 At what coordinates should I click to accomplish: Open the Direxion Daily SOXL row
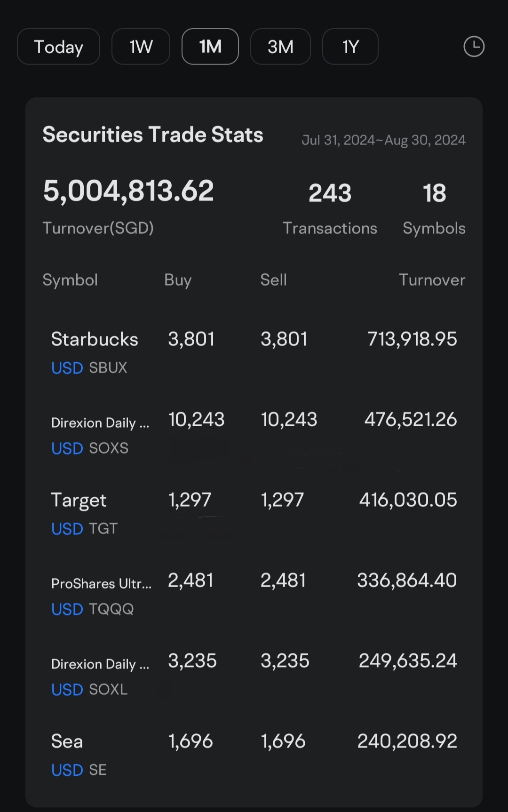254,674
